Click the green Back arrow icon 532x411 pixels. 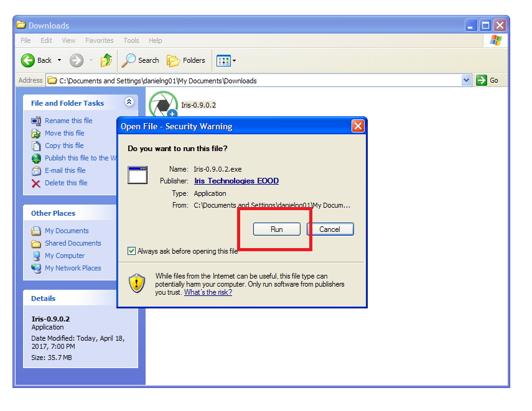point(28,60)
